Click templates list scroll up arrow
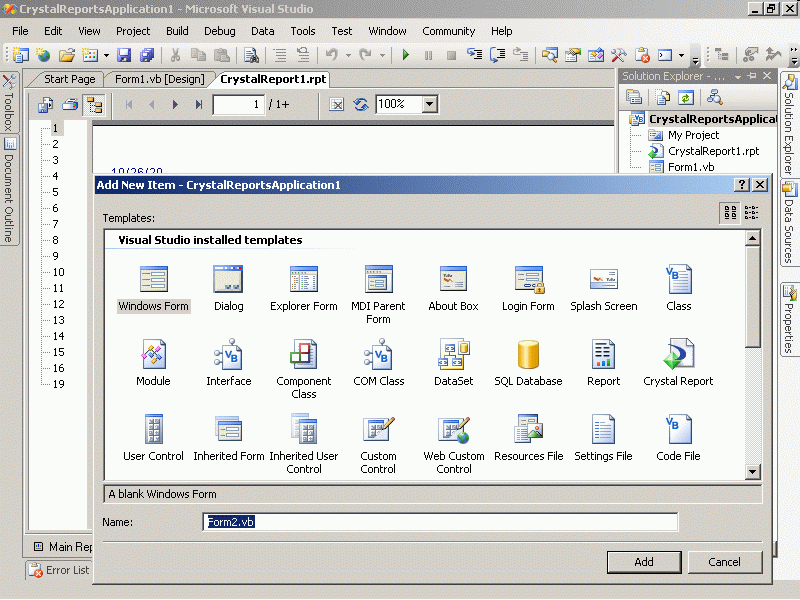Viewport: 800px width, 600px height. [x=752, y=238]
